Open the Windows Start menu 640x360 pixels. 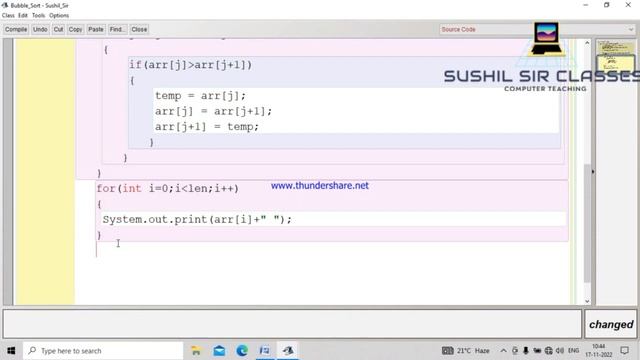(x=11, y=351)
